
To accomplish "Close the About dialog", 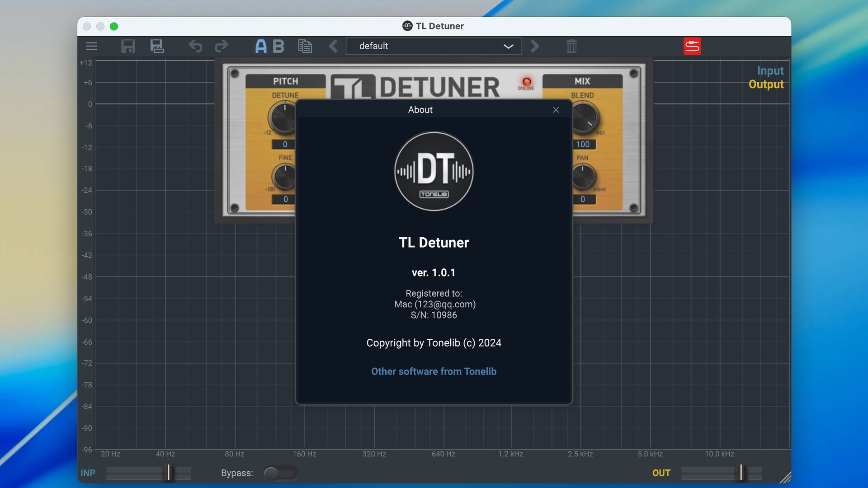I will tap(556, 110).
